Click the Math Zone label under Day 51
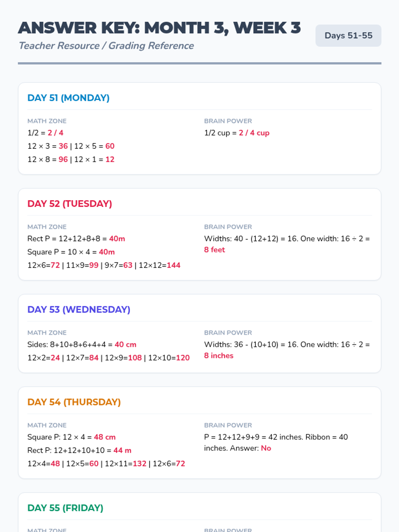Screen dimensions: 399x532 47,121
